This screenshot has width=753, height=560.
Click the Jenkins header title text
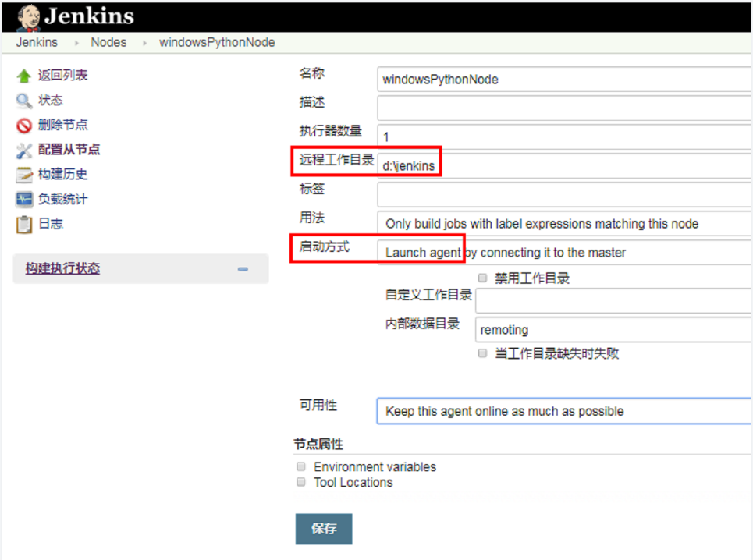pos(89,16)
